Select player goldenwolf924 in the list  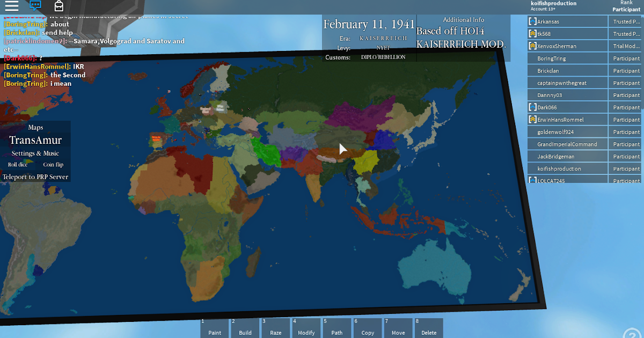[x=567, y=132]
